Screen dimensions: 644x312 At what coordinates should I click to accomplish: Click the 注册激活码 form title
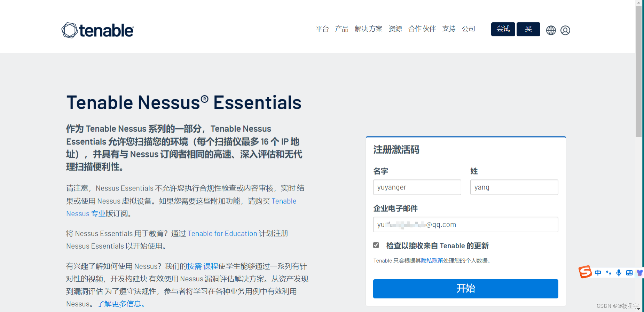coord(396,150)
